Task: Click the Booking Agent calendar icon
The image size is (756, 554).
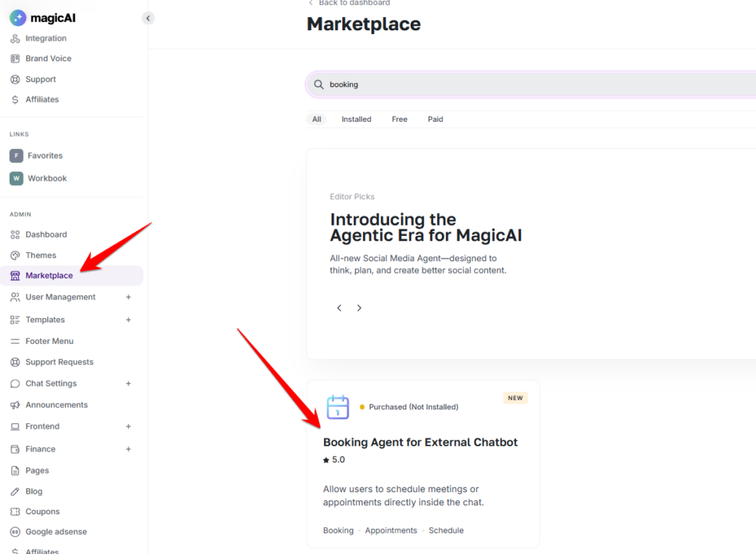Action: coord(338,407)
